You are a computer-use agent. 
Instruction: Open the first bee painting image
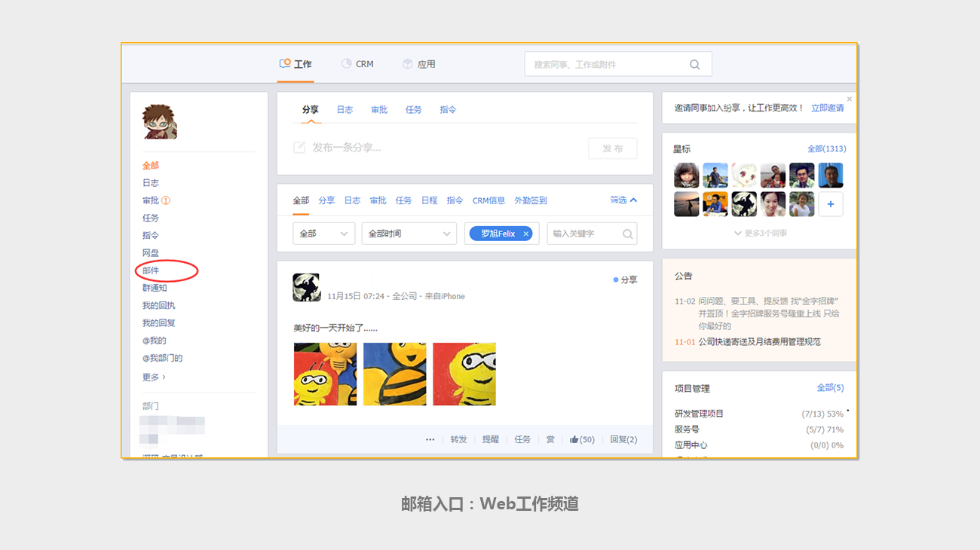325,374
